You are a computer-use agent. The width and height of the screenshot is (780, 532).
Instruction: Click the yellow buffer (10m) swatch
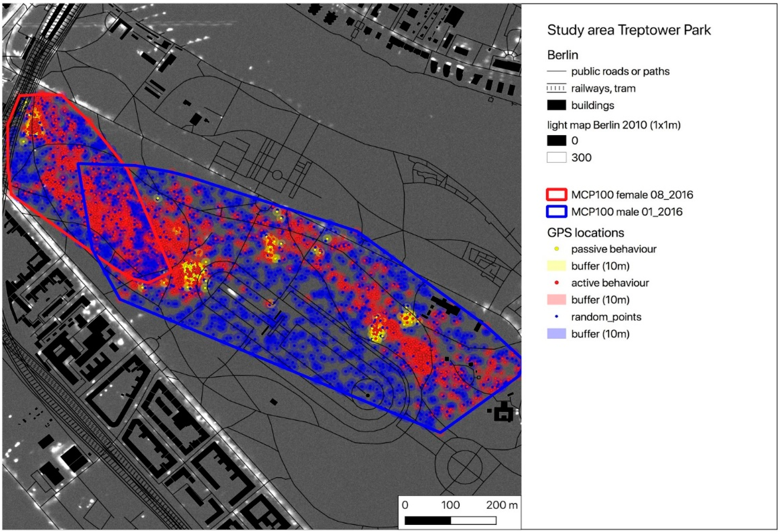click(x=556, y=266)
